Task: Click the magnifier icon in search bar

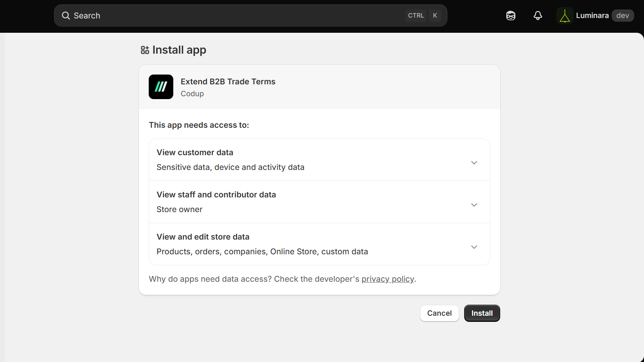Action: click(66, 16)
